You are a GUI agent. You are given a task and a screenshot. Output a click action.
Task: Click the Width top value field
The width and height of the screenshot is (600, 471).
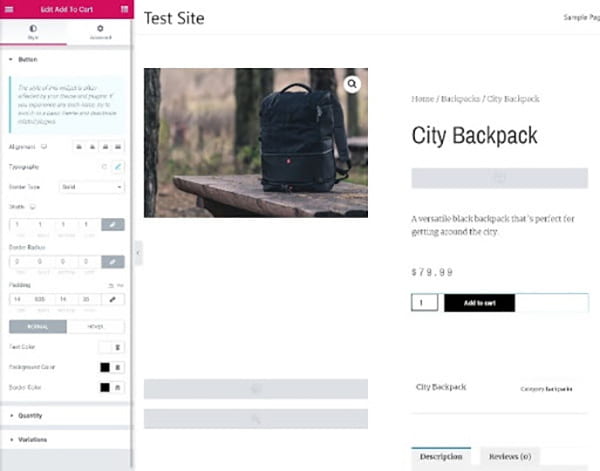coord(21,224)
